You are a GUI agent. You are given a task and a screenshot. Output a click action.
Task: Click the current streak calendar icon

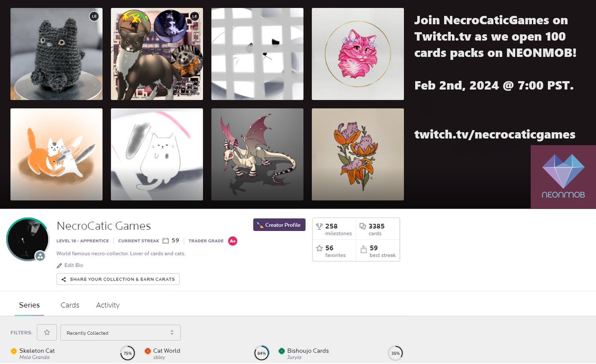[166, 241]
